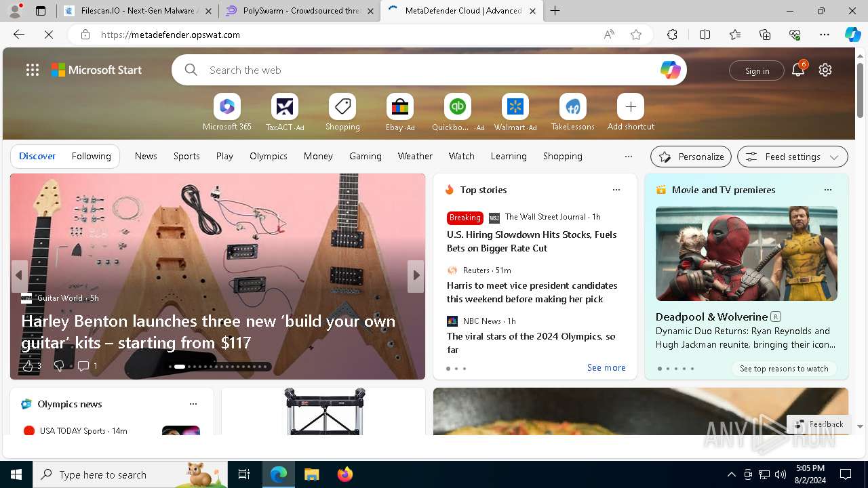Open comments on the guitar story
The width and height of the screenshot is (868, 488).
(83, 366)
